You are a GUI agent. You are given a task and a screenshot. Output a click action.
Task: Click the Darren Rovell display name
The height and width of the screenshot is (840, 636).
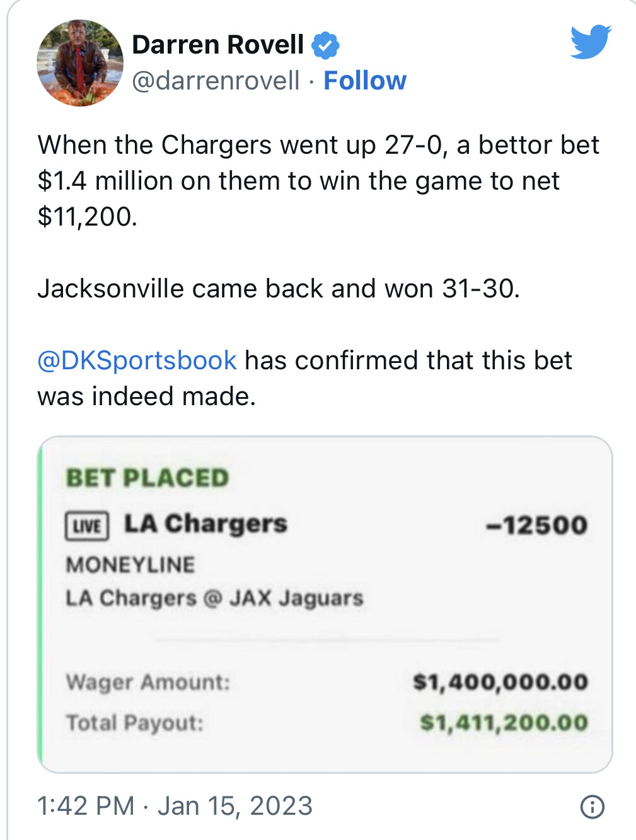click(x=217, y=45)
